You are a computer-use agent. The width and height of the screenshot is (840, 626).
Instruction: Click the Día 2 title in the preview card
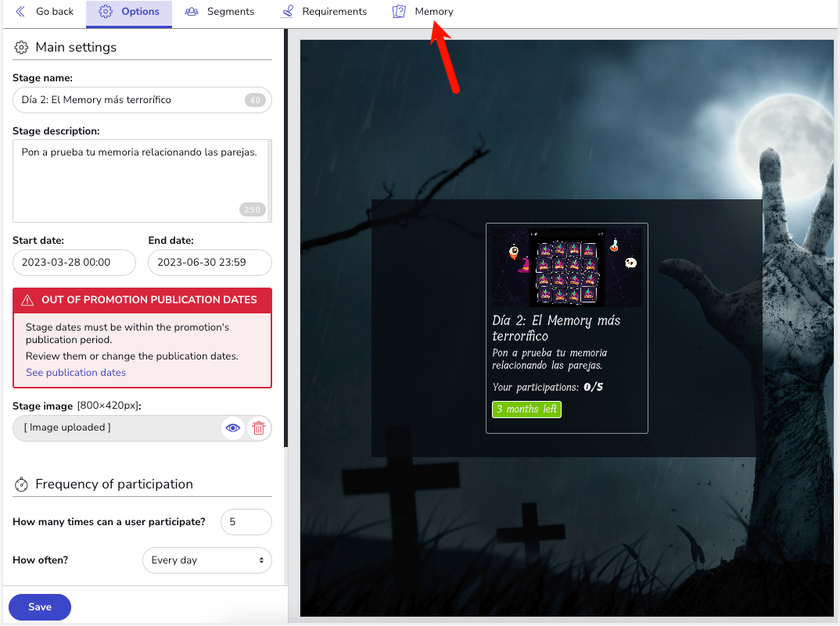(x=556, y=328)
